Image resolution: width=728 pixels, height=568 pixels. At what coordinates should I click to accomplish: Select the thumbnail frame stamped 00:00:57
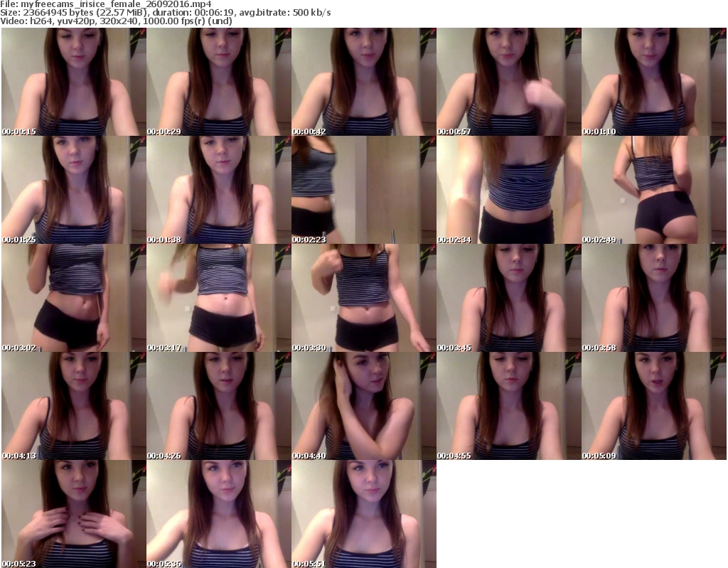tap(509, 82)
